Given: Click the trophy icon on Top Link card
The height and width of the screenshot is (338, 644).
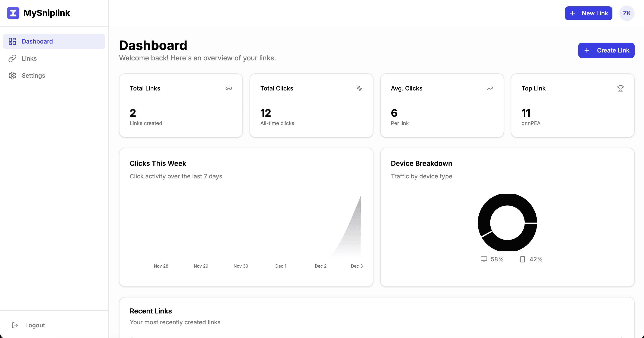Looking at the screenshot, I should coord(621,88).
